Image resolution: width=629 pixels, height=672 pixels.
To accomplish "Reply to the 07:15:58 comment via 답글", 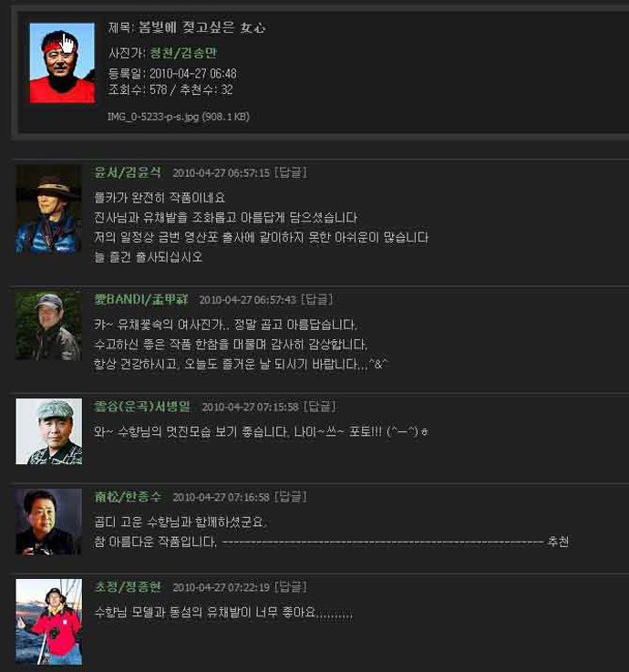I will pos(320,407).
